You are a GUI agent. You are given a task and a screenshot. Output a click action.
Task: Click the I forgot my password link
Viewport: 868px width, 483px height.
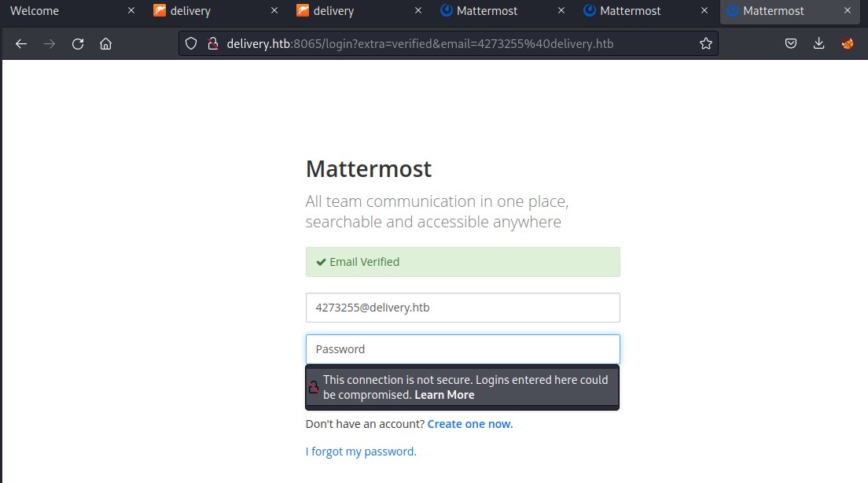[x=361, y=452]
